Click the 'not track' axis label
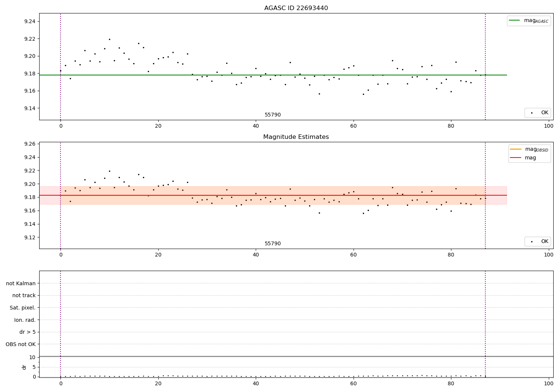This screenshot has width=560, height=392. tap(24, 295)
